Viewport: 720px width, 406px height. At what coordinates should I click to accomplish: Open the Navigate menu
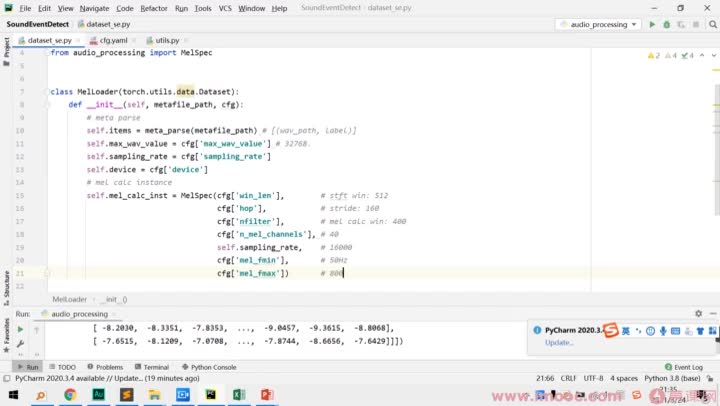coord(94,8)
